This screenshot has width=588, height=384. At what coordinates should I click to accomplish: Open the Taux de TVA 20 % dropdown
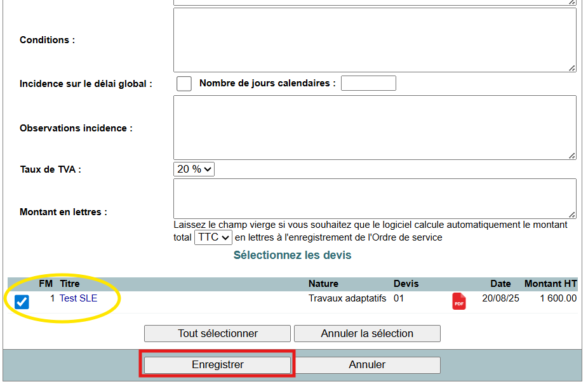click(x=194, y=169)
